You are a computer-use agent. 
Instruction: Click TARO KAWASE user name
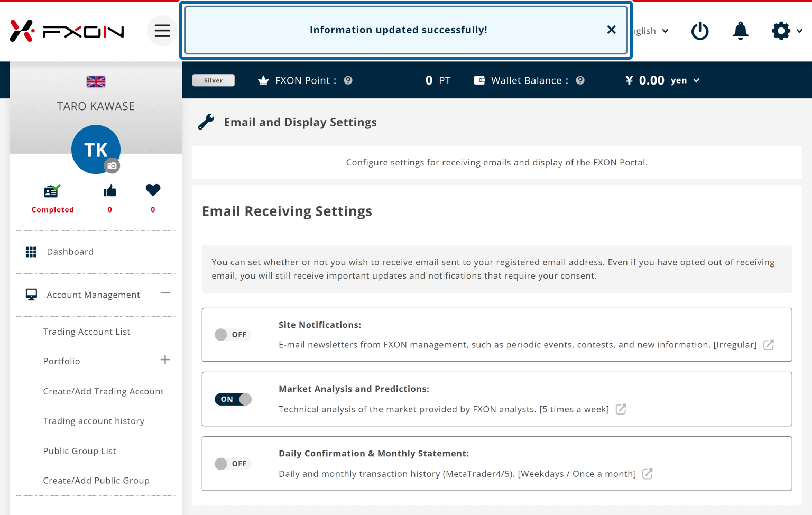tap(96, 106)
